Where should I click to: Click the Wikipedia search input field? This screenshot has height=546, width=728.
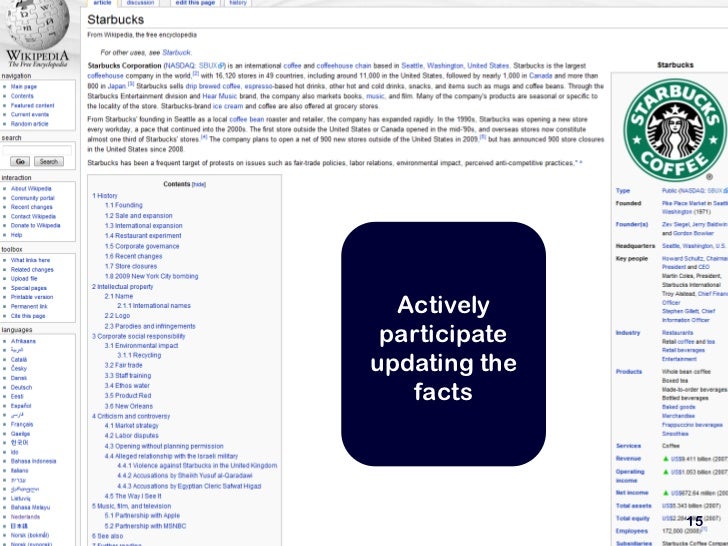click(37, 150)
